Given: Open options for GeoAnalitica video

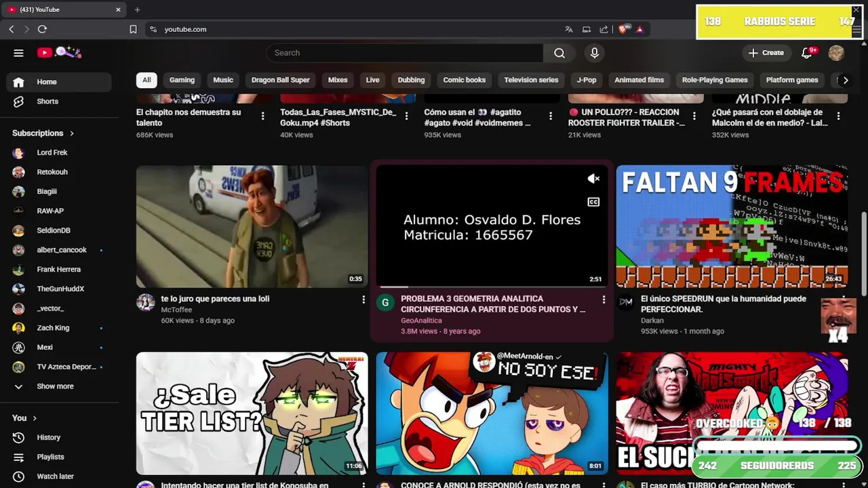Looking at the screenshot, I should (x=604, y=300).
